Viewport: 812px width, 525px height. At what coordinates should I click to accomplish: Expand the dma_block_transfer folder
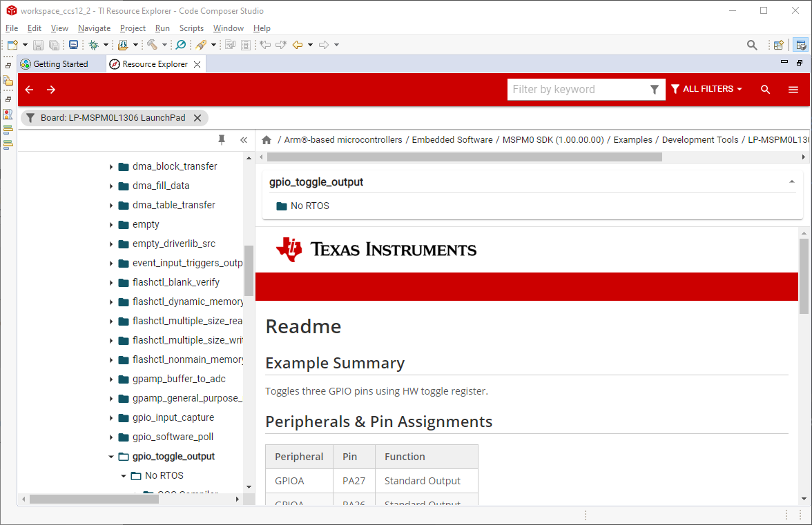tap(111, 167)
